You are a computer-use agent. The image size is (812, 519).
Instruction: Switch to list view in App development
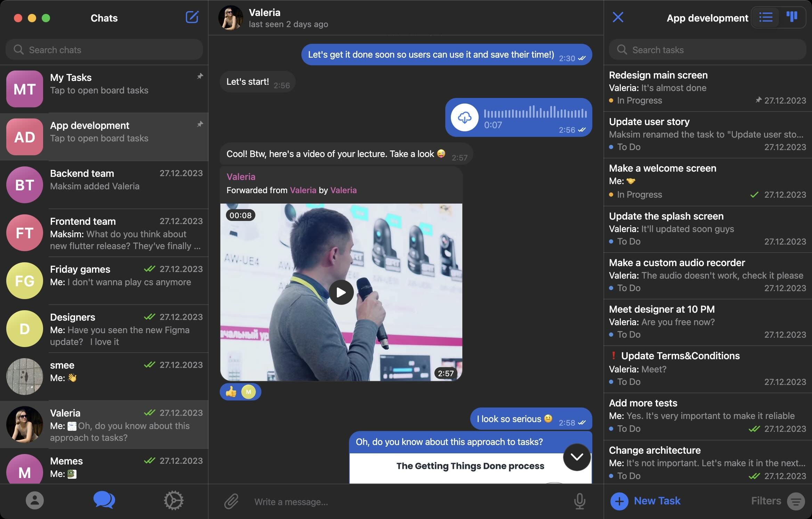pyautogui.click(x=766, y=17)
